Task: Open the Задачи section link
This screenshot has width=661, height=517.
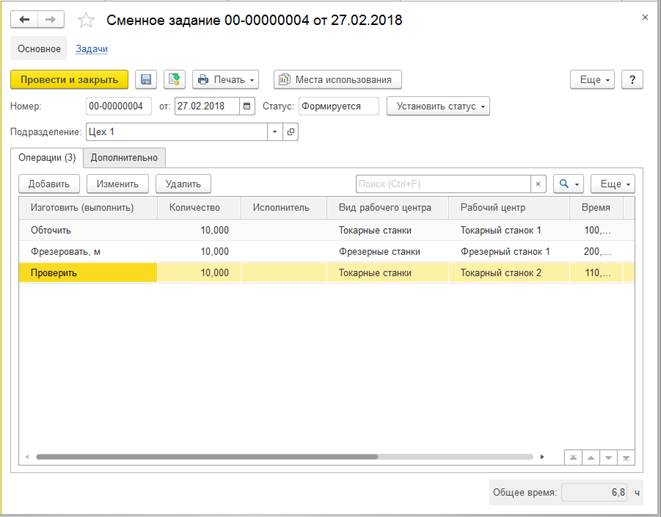Action: tap(92, 48)
